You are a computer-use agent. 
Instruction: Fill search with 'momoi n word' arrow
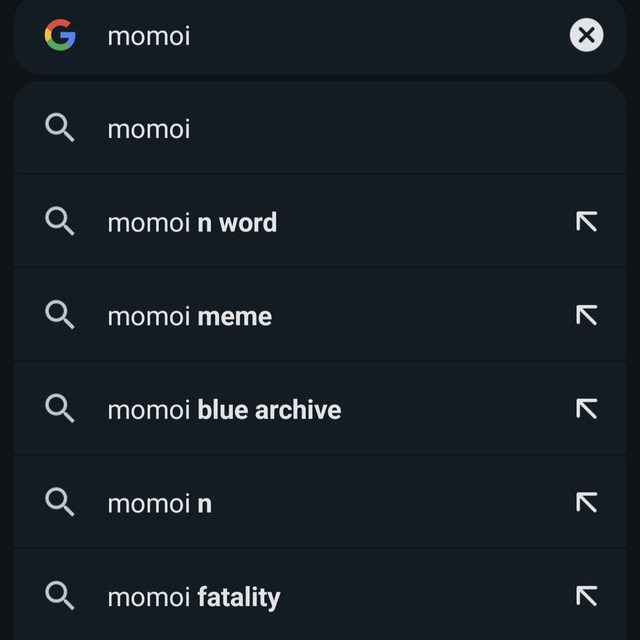(x=587, y=222)
